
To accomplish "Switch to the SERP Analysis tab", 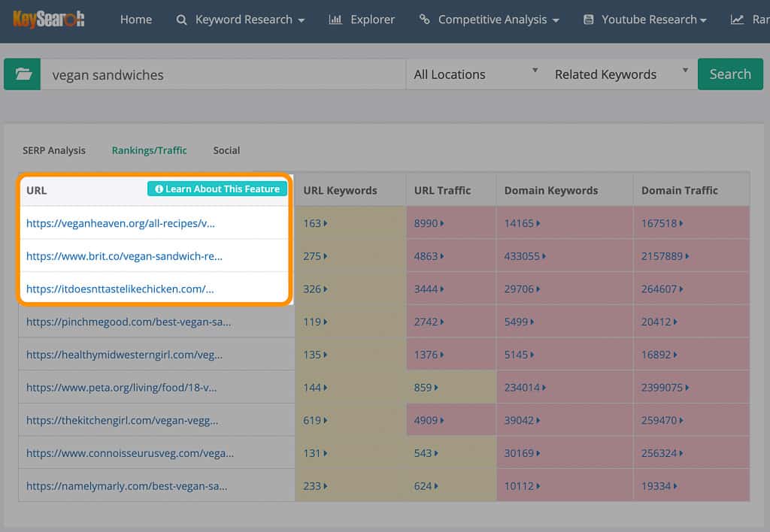I will pyautogui.click(x=54, y=150).
